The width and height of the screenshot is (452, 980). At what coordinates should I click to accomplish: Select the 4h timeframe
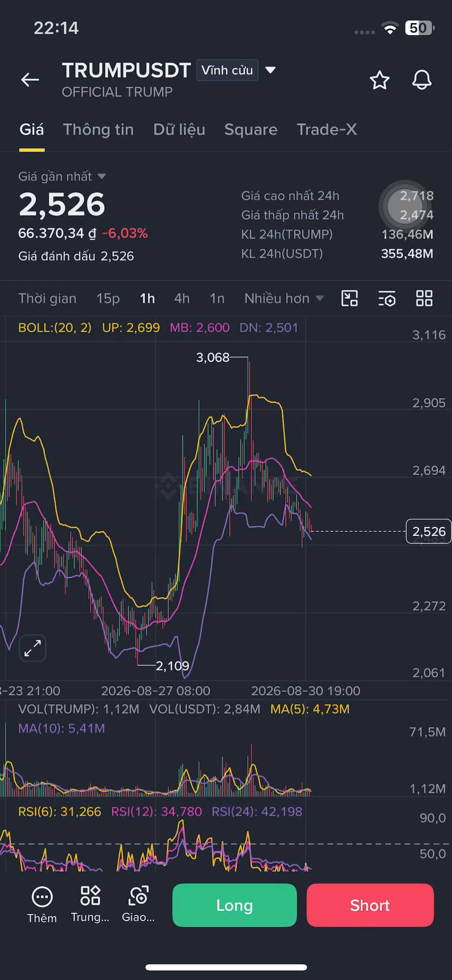coord(182,299)
